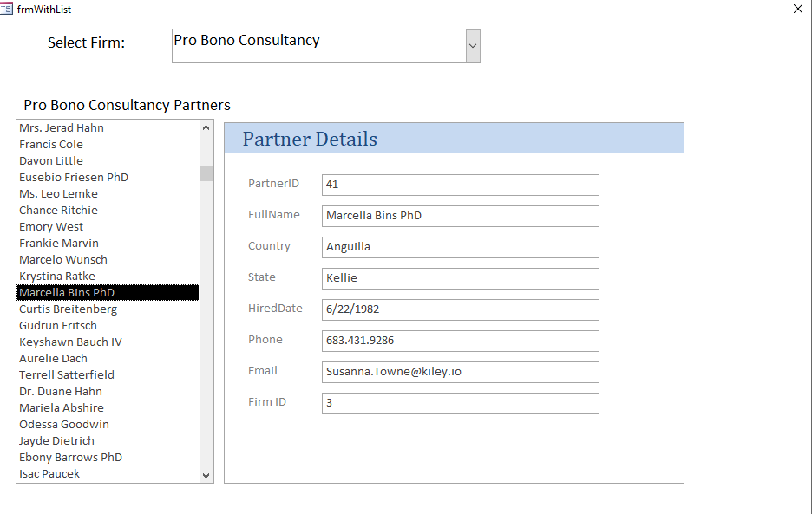Select Isac Paucek in partners list
The width and height of the screenshot is (812, 514).
click(x=49, y=474)
